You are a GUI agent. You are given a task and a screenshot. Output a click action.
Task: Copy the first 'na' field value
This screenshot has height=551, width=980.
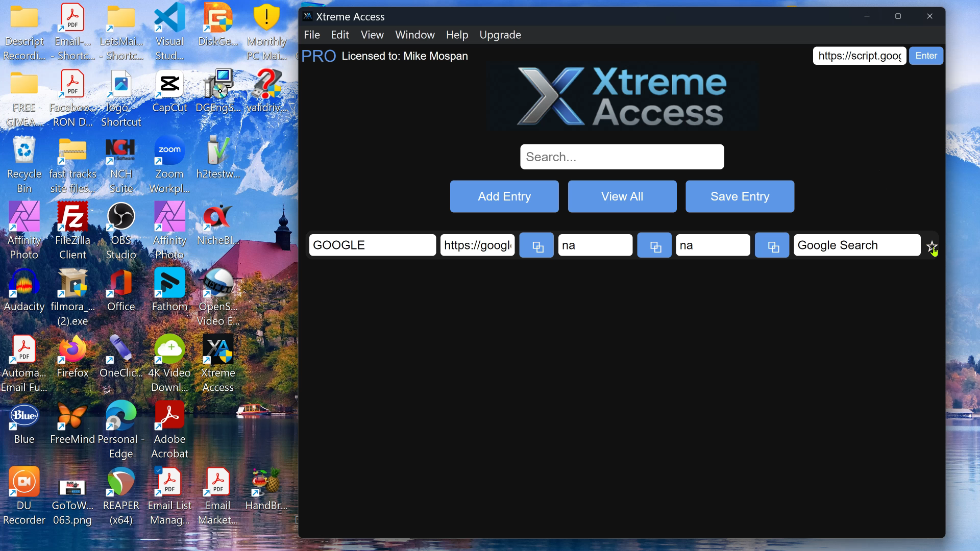[654, 245]
